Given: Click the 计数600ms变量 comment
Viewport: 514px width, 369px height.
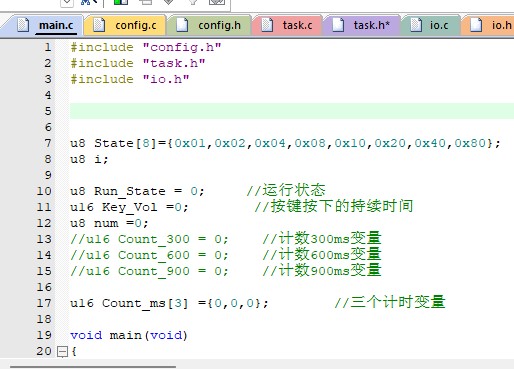Looking at the screenshot, I should point(322,254).
